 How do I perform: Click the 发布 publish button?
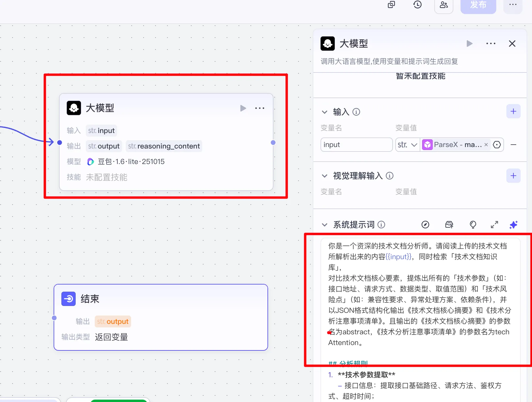coord(478,5)
